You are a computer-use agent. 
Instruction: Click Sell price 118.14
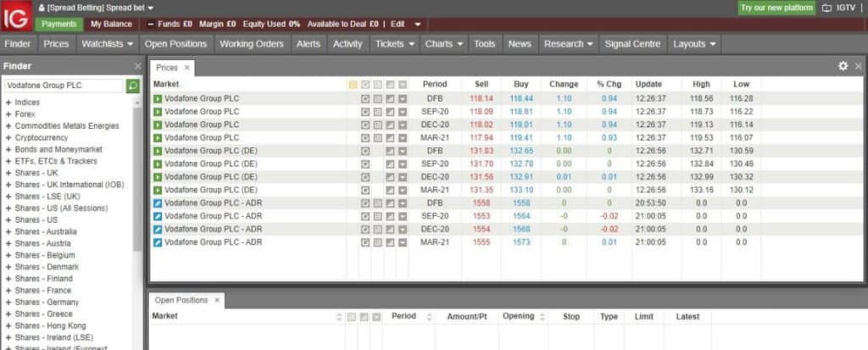[x=481, y=98]
